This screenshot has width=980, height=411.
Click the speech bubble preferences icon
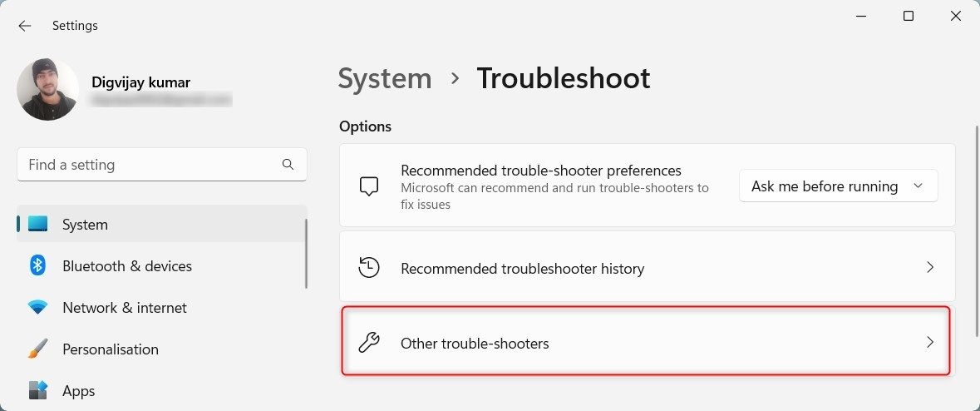click(x=369, y=186)
